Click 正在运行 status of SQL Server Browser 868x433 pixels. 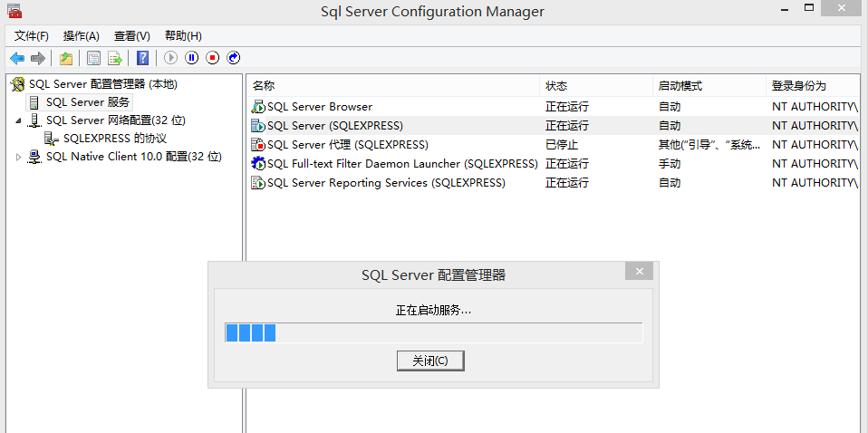pos(567,107)
